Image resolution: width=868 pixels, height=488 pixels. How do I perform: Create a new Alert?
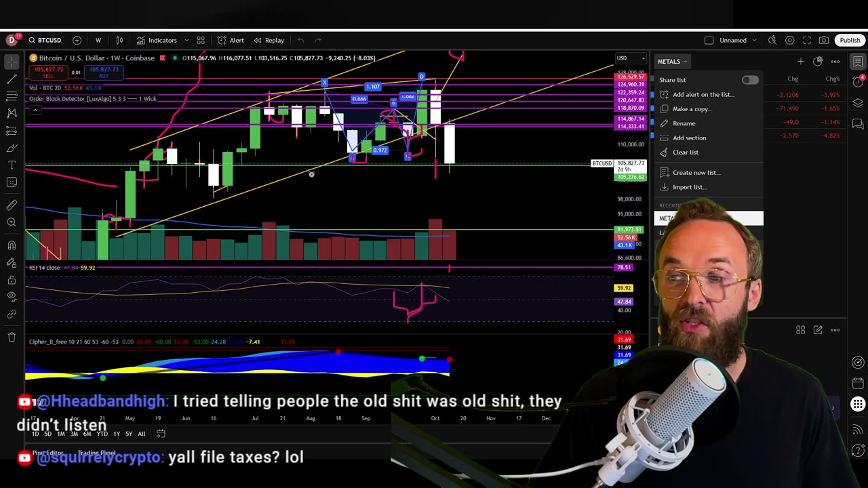pos(231,40)
